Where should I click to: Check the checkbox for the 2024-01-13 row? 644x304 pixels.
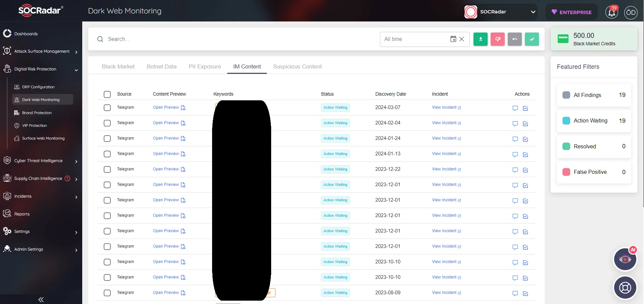click(x=107, y=154)
